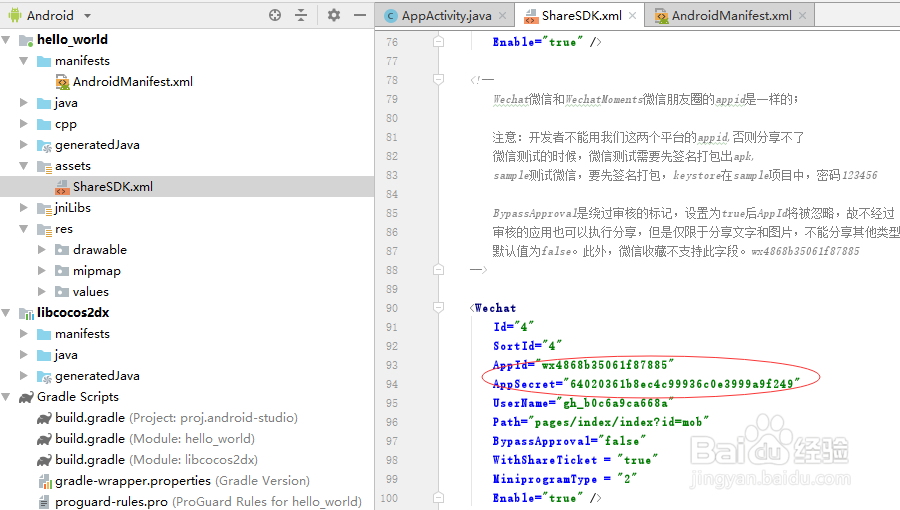Click the collapse all icon in project panel
The height and width of the screenshot is (510, 900).
(x=301, y=15)
